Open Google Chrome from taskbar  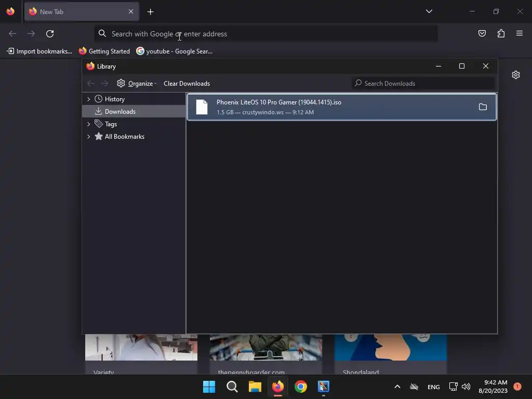point(301,387)
